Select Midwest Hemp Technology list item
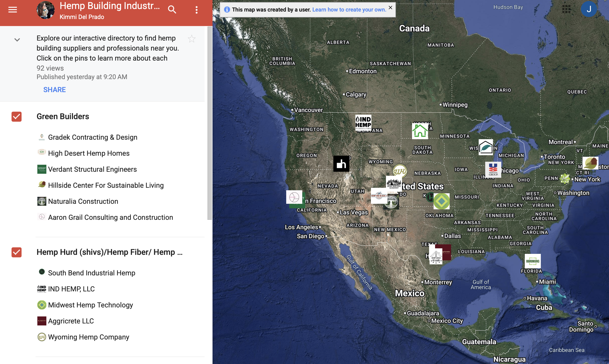 pyautogui.click(x=90, y=305)
